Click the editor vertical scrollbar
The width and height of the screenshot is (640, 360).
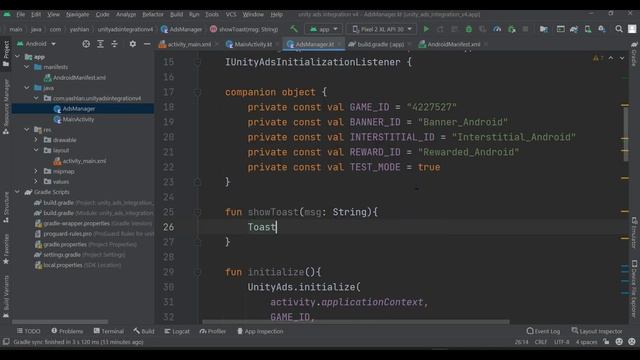[x=625, y=133]
